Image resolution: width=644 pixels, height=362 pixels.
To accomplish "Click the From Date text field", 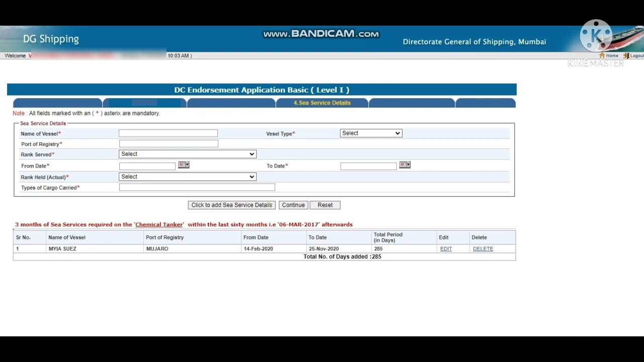I will point(147,166).
